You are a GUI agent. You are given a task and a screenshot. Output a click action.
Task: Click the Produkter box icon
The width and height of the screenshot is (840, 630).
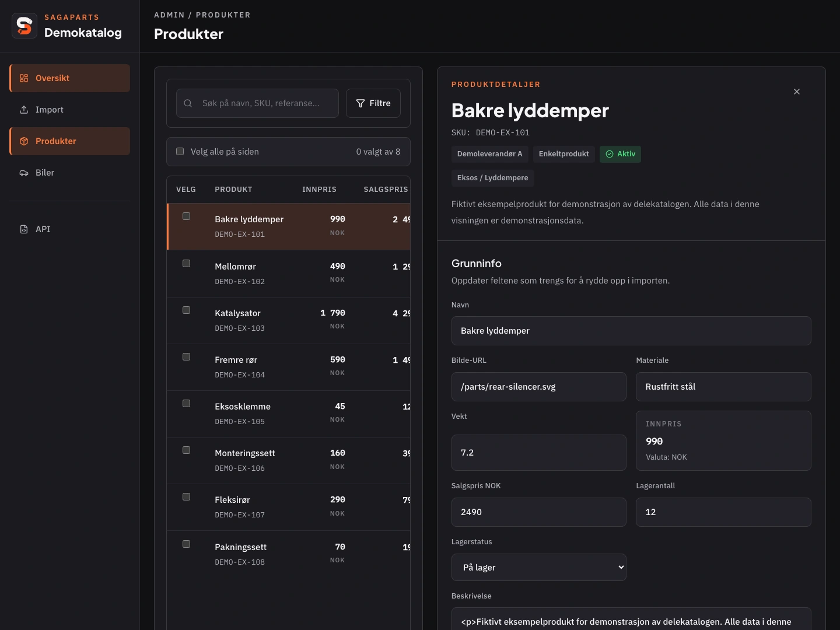pos(24,141)
